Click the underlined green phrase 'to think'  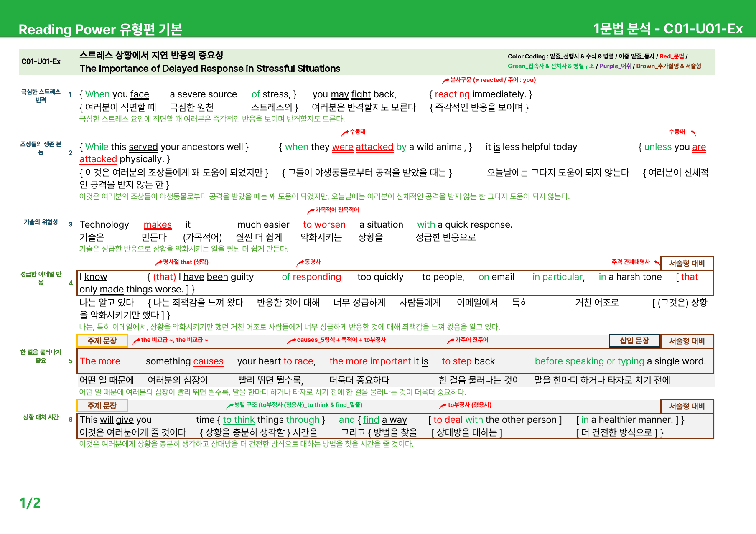(x=239, y=420)
